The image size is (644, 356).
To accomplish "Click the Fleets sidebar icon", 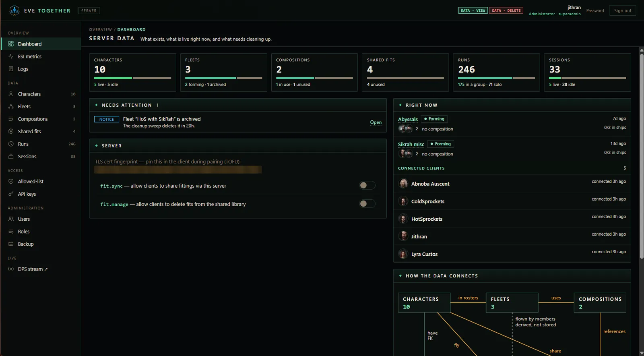I will (x=11, y=106).
